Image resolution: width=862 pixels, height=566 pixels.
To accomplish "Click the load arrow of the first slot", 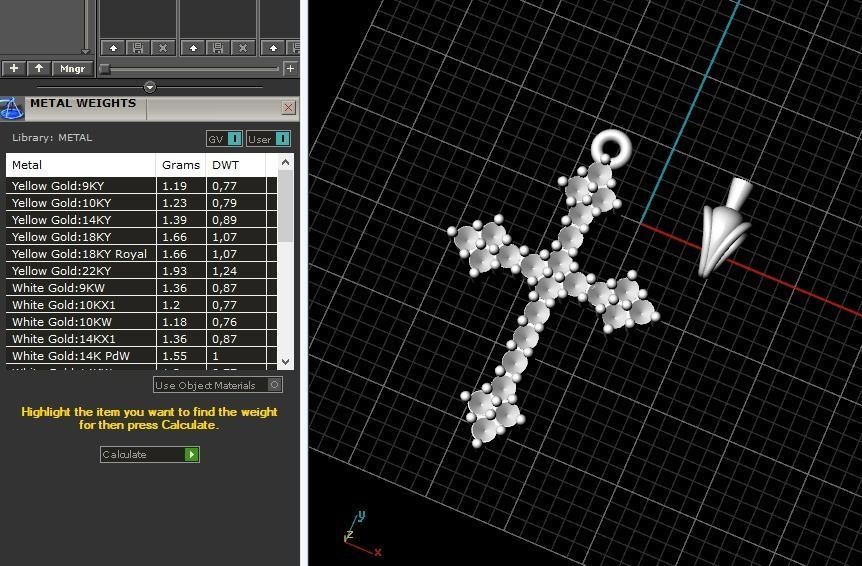I will coord(113,48).
